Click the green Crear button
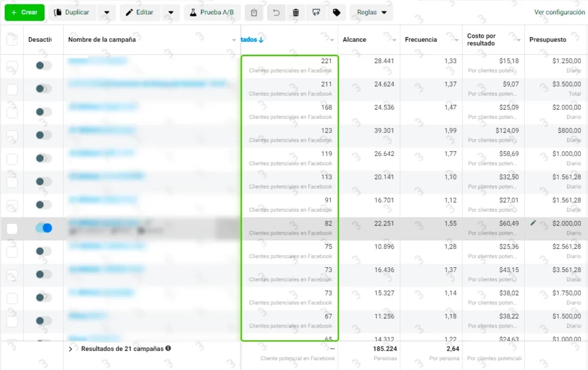 (24, 12)
